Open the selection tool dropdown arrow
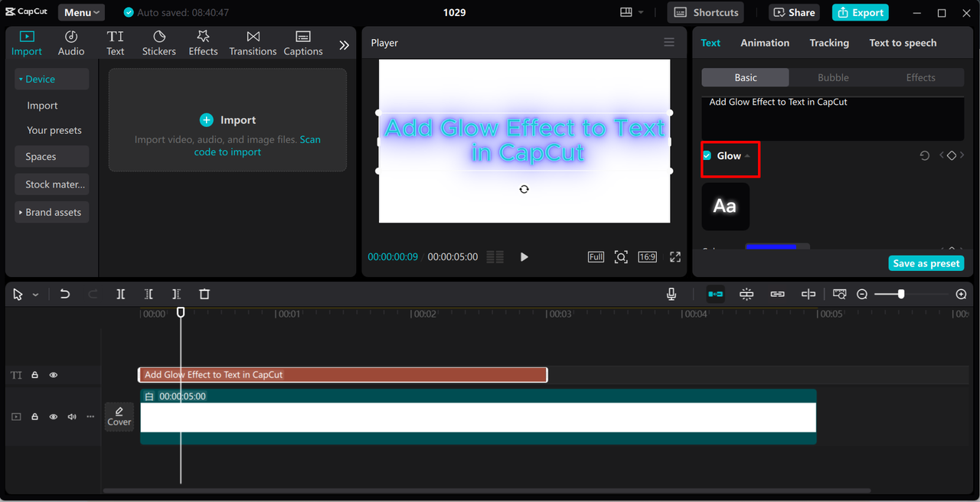 pyautogui.click(x=35, y=295)
